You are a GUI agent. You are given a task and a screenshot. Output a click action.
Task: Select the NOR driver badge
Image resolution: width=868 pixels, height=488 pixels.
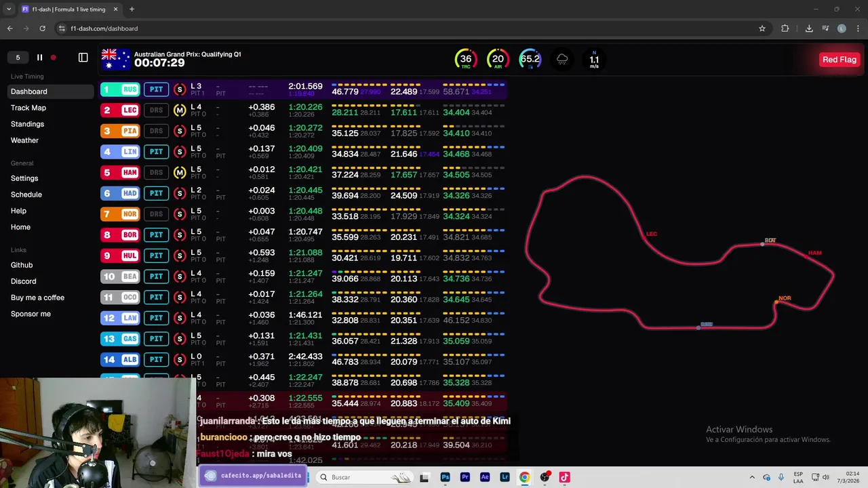pos(120,214)
